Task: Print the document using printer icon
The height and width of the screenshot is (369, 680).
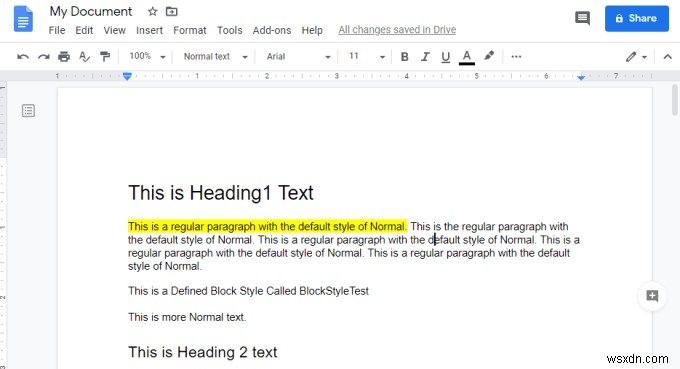Action: 64,56
